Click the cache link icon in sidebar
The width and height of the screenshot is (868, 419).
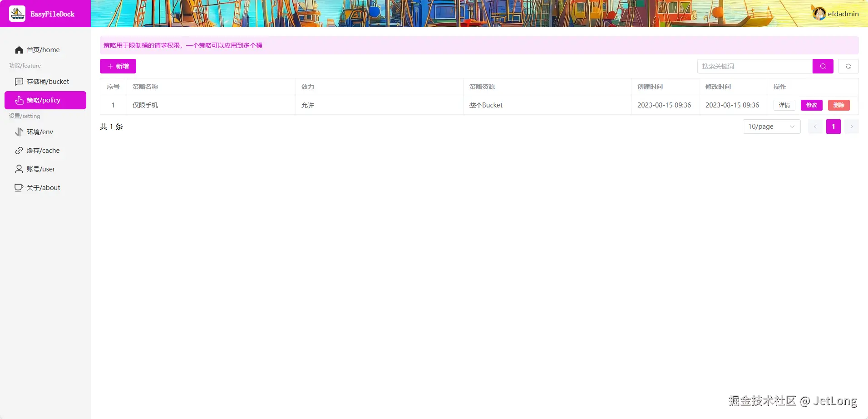click(x=19, y=151)
